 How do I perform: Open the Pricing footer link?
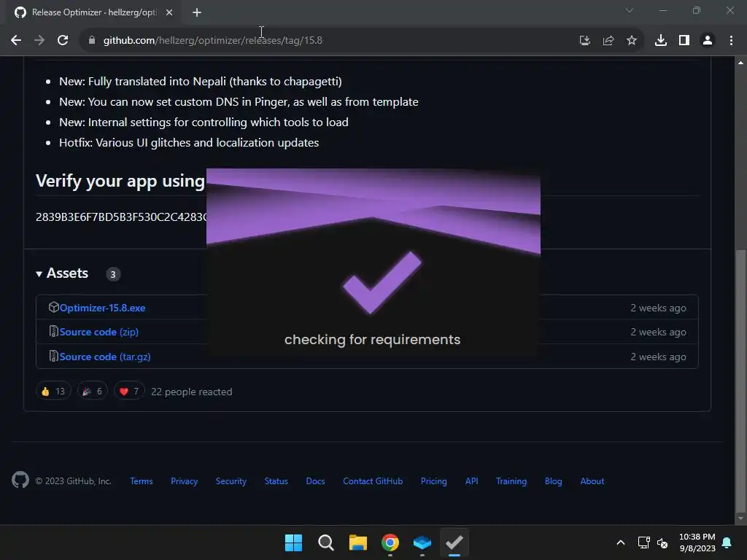point(434,481)
